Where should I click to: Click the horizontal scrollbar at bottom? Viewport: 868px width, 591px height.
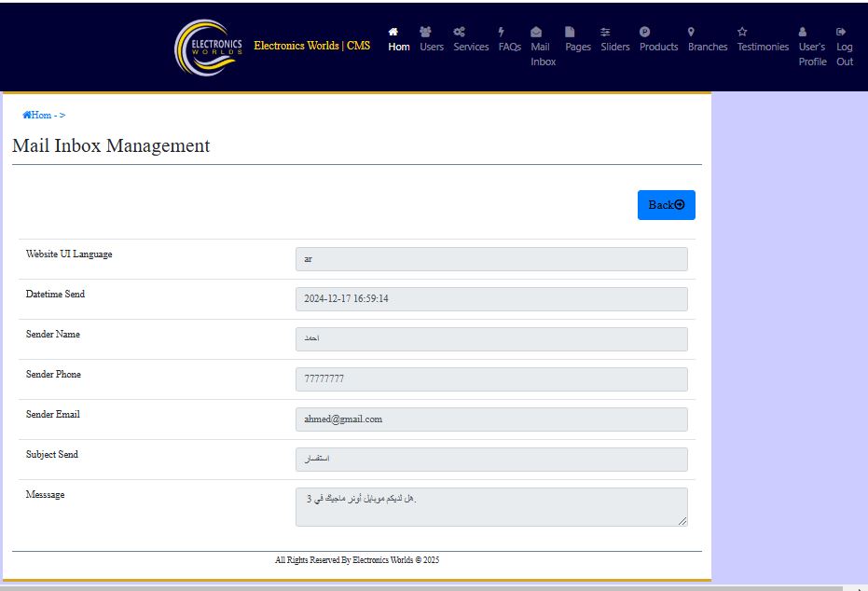(x=420, y=588)
